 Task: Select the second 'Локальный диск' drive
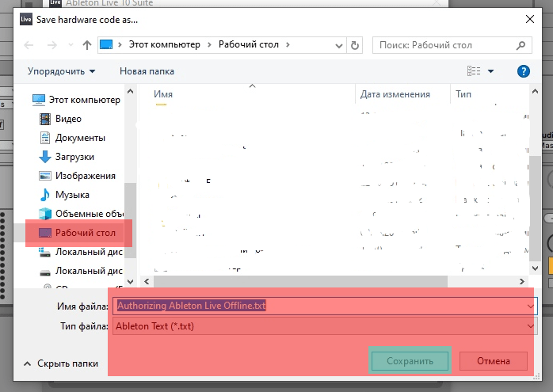pos(80,271)
